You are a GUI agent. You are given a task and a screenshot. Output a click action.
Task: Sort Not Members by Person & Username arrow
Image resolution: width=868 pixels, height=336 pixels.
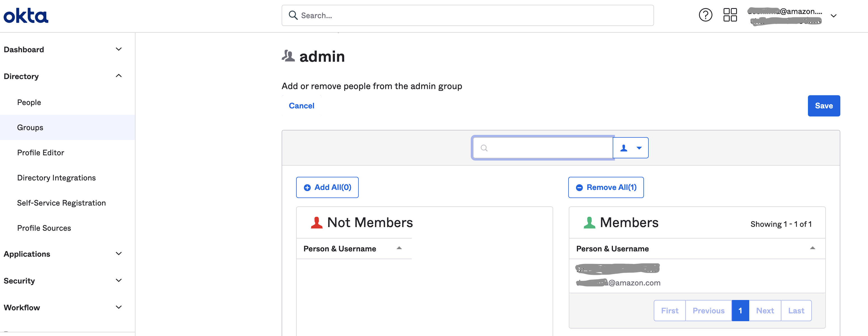tap(399, 248)
